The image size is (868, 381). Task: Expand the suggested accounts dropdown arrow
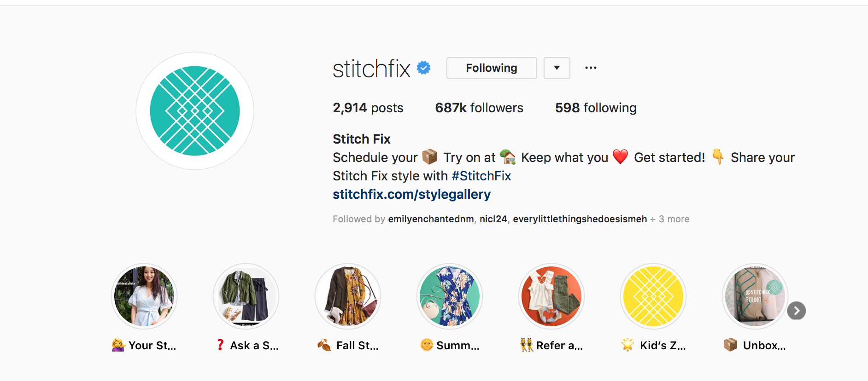point(557,68)
